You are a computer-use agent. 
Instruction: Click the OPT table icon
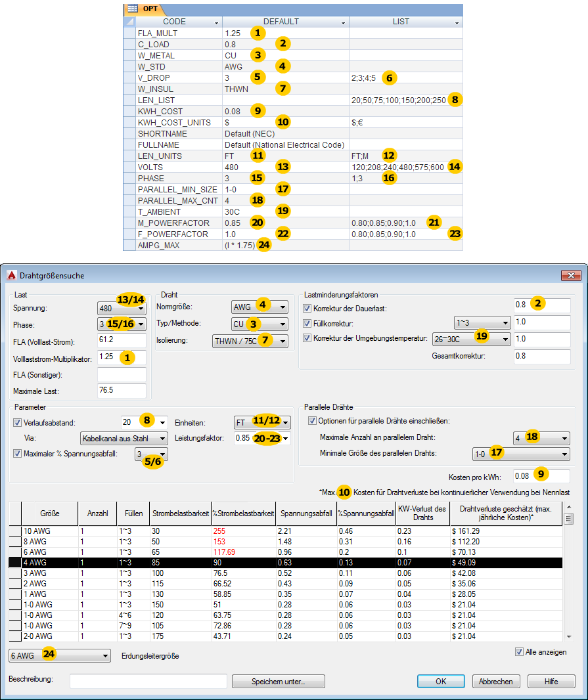[133, 9]
